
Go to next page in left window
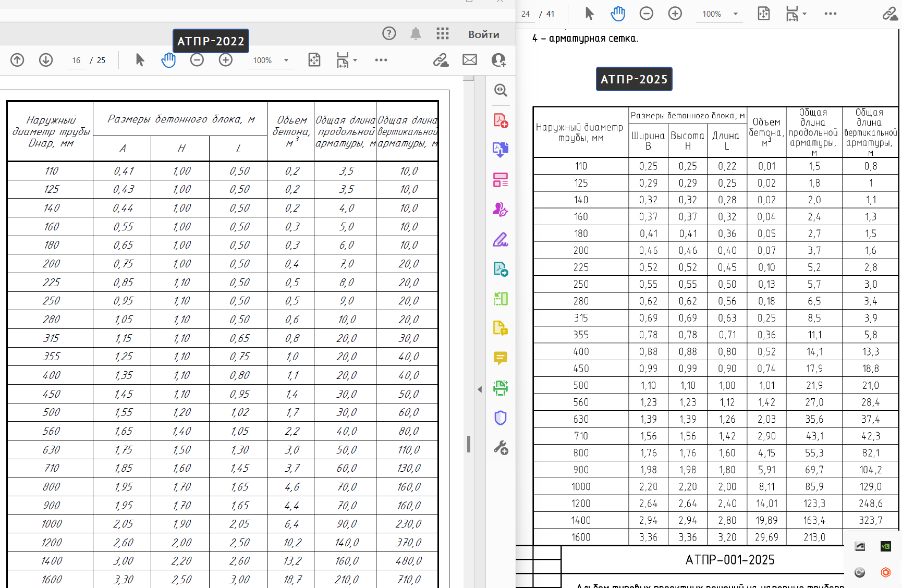point(46,60)
